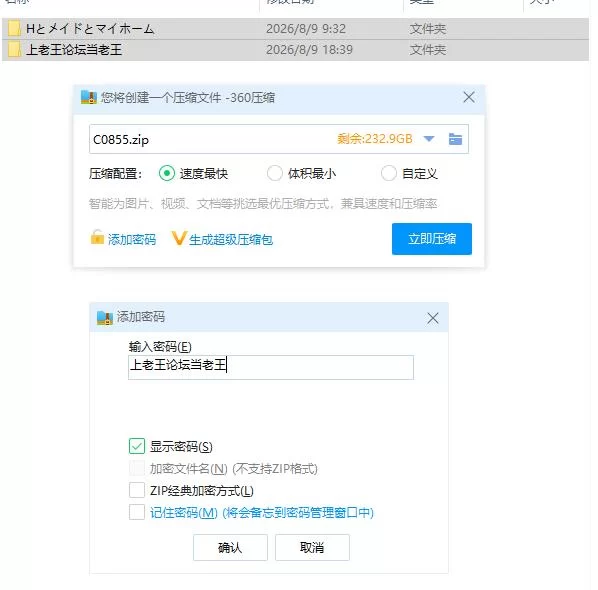Click the folder icon of Hとメイドとマイホーム
Viewport: 598px width, 590px height.
click(x=14, y=29)
